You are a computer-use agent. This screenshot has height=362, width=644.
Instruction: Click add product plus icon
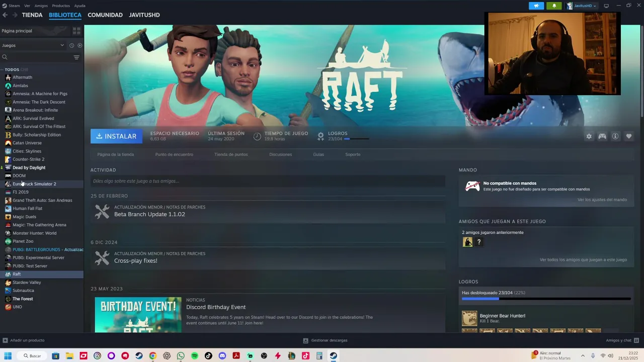click(x=5, y=340)
